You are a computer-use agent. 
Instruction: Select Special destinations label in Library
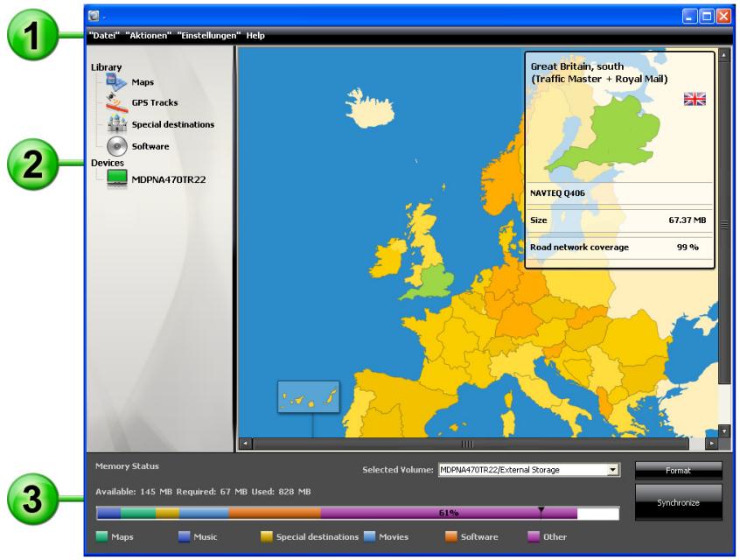tap(172, 124)
